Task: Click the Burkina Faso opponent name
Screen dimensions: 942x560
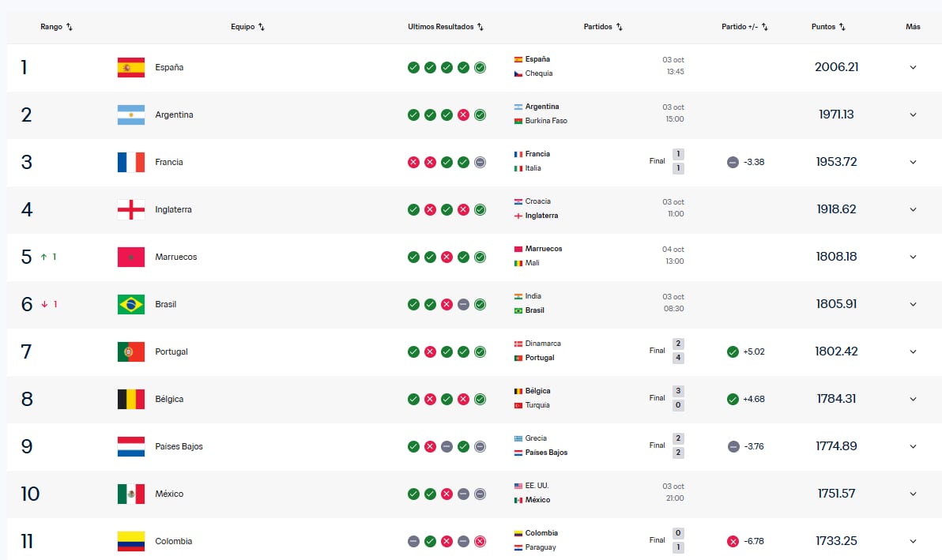Action: click(546, 121)
